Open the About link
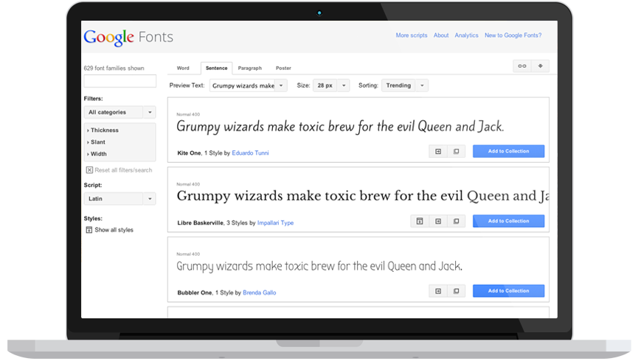This screenshot has width=638, height=364. (x=441, y=35)
